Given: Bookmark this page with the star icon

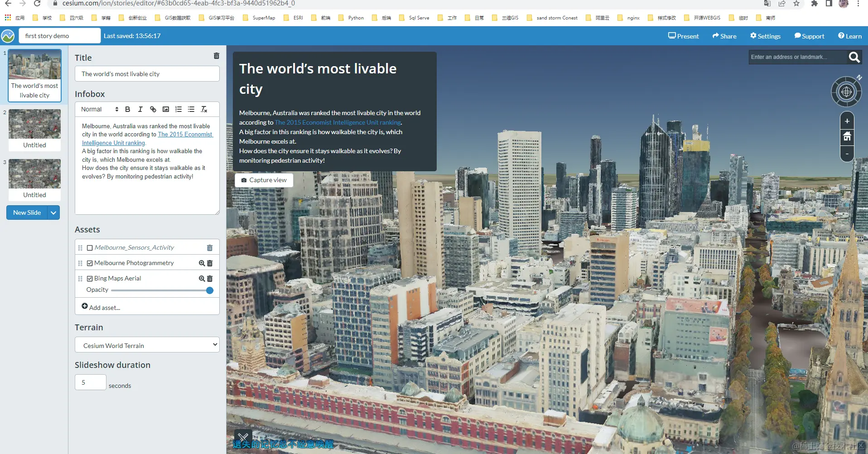Looking at the screenshot, I should pyautogui.click(x=796, y=4).
